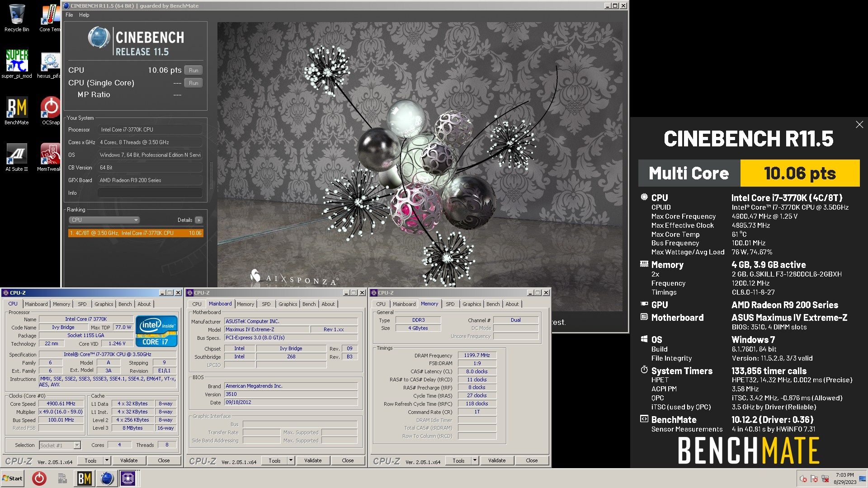
Task: Click Close in the Memory CPU-Z window
Action: coord(532,460)
